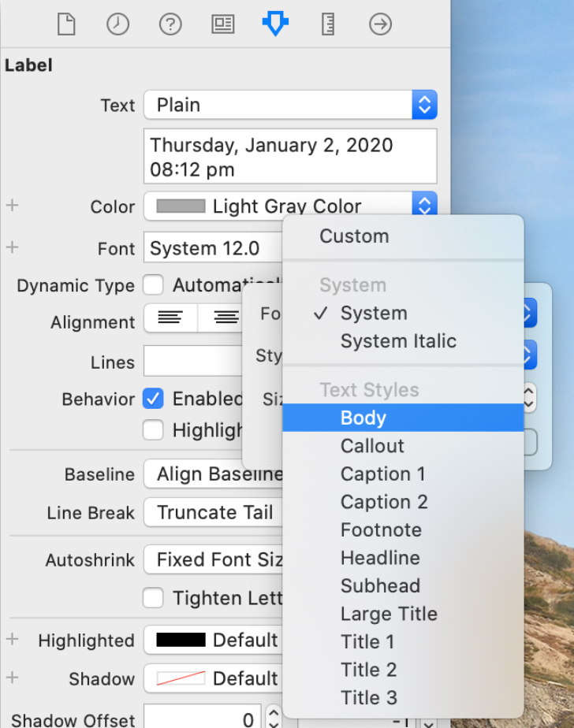The height and width of the screenshot is (728, 574).
Task: Click the plus next to Color
Action: click(11, 206)
